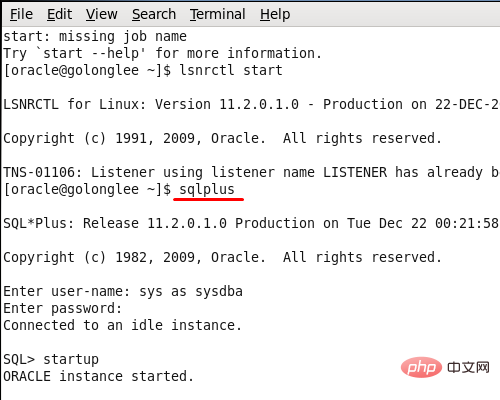Click the SQL*Plus Release version line
Screen dimensions: 500x400
(251, 223)
